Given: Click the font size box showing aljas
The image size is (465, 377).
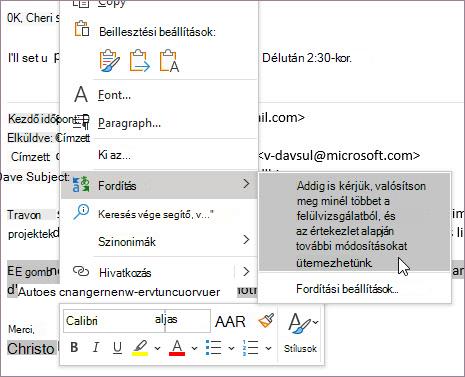Looking at the screenshot, I should (188, 321).
